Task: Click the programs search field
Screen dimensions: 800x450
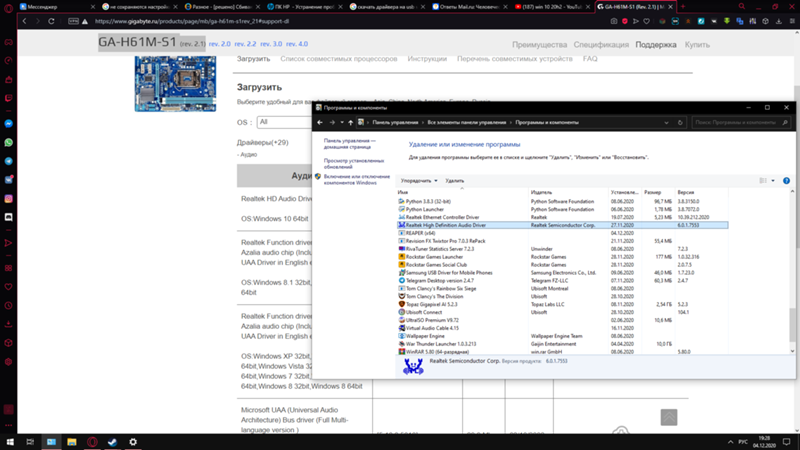Action: tap(741, 122)
